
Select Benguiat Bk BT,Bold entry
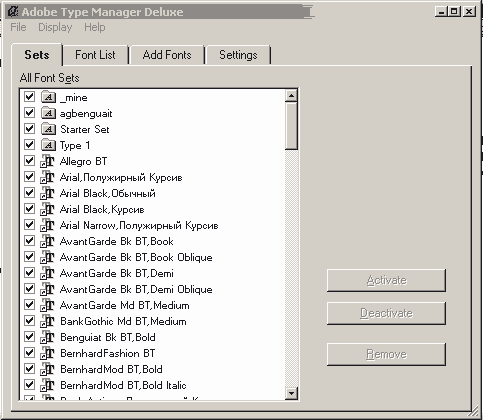coord(108,337)
